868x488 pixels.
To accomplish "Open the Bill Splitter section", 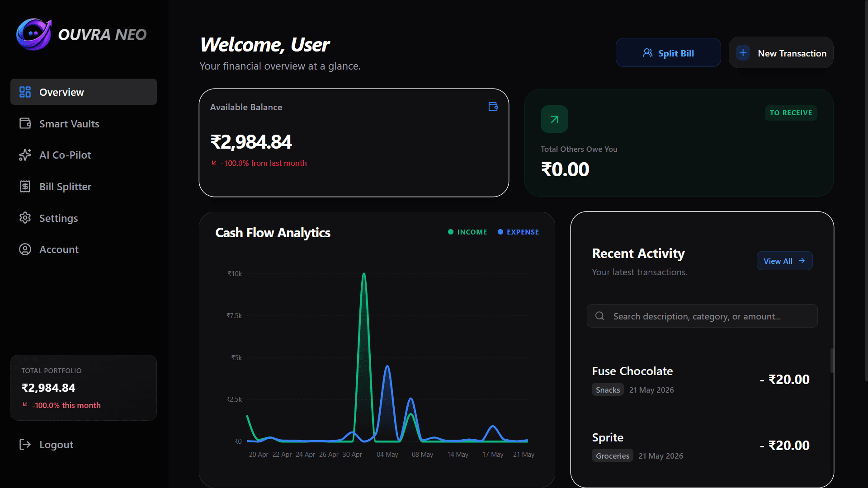I will click(84, 186).
